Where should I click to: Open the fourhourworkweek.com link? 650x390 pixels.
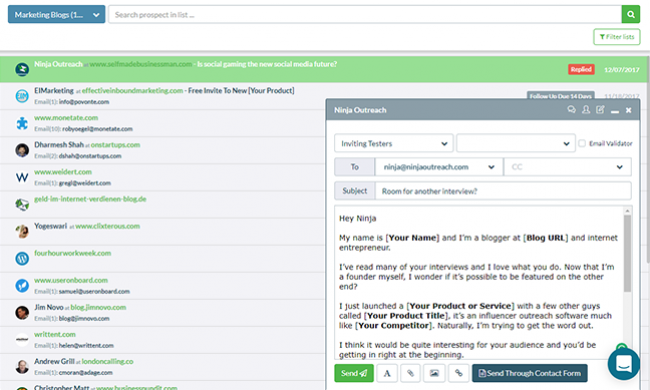73,253
